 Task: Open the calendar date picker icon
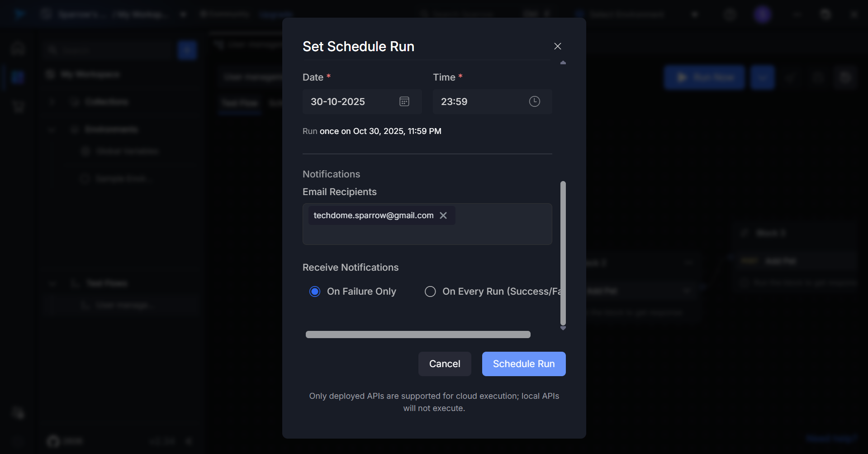[x=404, y=101]
